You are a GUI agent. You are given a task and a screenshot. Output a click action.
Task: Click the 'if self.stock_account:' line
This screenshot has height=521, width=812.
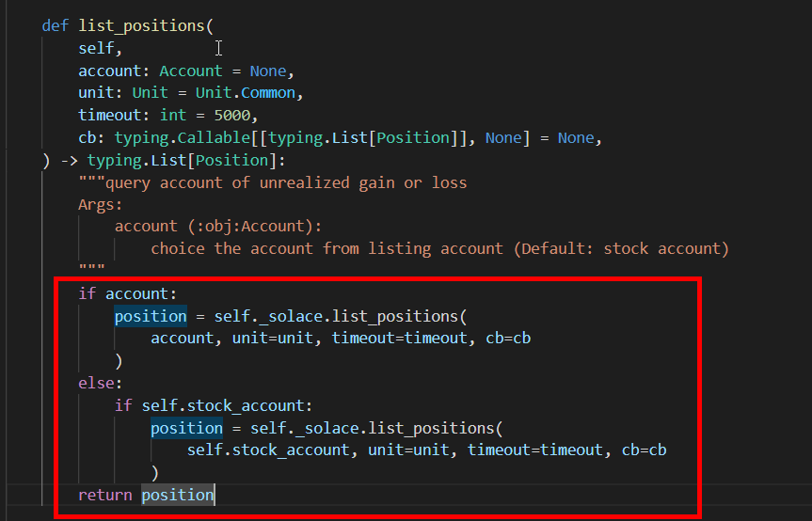(214, 405)
